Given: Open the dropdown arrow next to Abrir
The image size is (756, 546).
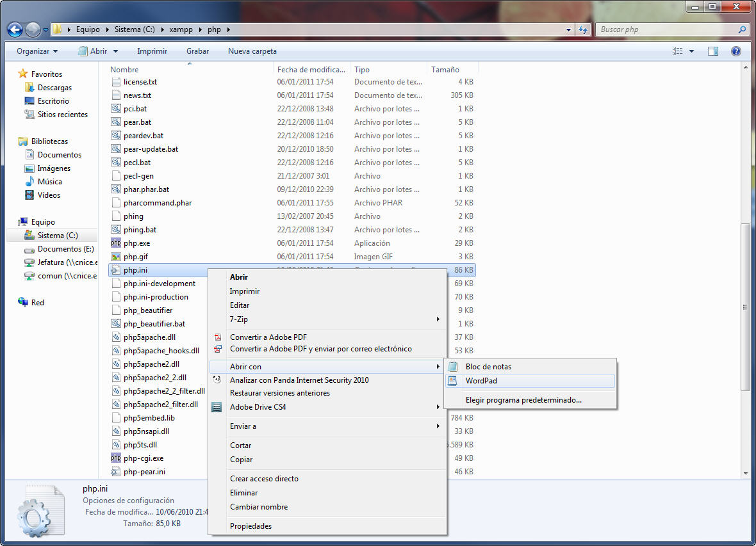Looking at the screenshot, I should pyautogui.click(x=115, y=51).
